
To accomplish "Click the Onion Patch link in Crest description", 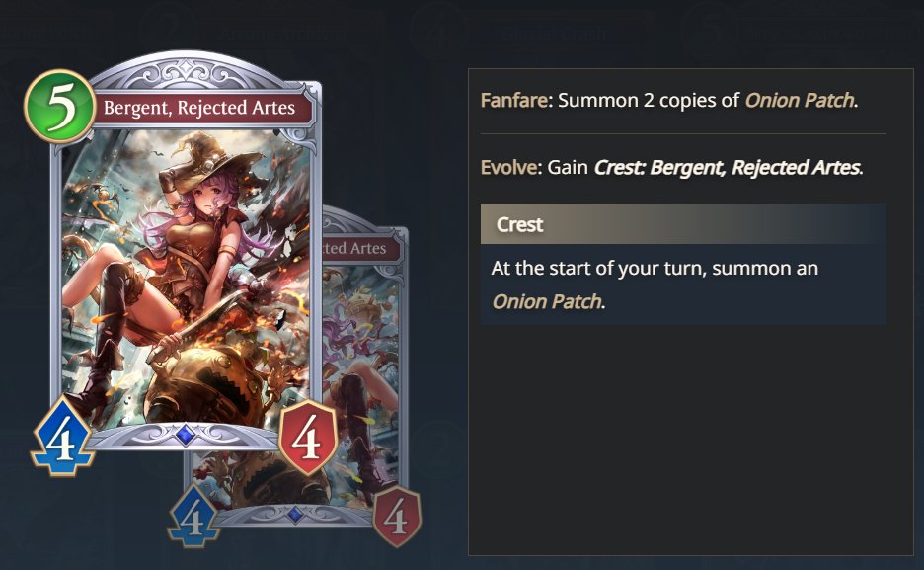I will (546, 302).
